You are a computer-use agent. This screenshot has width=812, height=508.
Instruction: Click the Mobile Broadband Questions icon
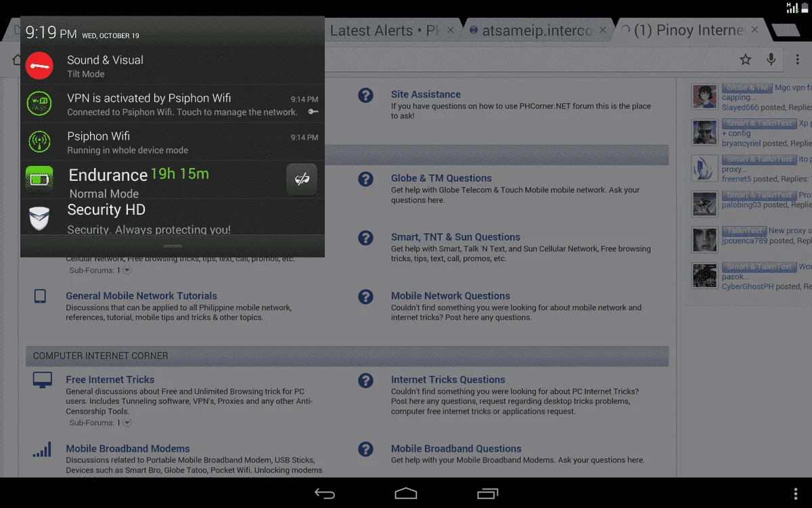point(365,449)
